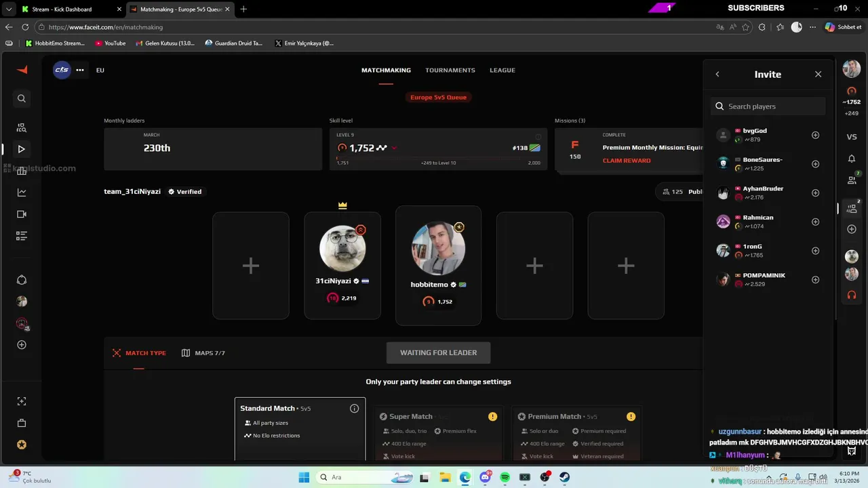Open the CS2 game selector icon
868x488 pixels.
(x=62, y=70)
